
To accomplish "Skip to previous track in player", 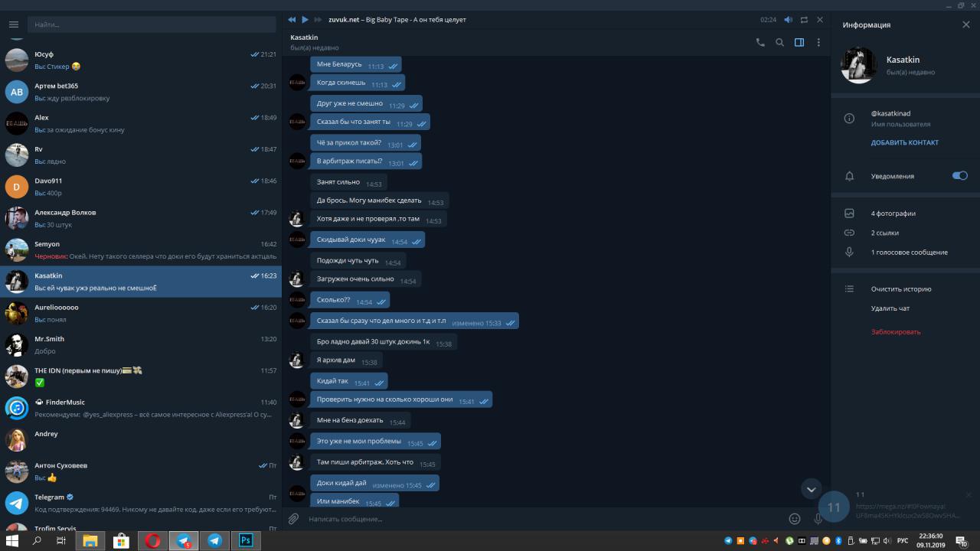I will pyautogui.click(x=292, y=19).
